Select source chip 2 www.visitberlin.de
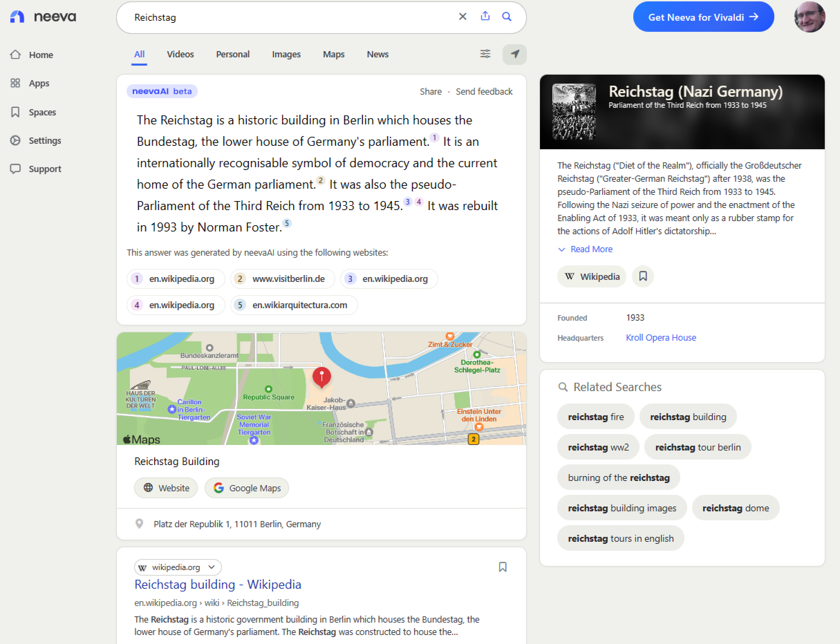The image size is (840, 644). (282, 279)
